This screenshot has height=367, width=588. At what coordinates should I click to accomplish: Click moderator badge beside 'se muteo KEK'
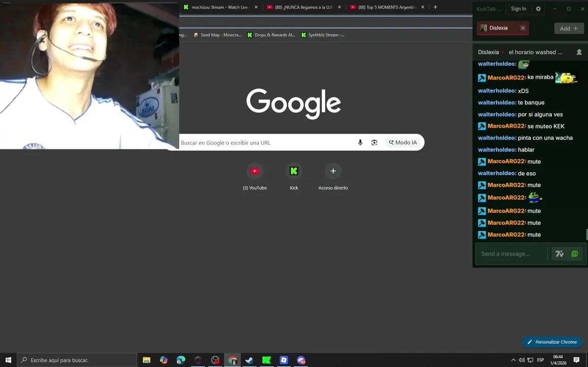(482, 126)
